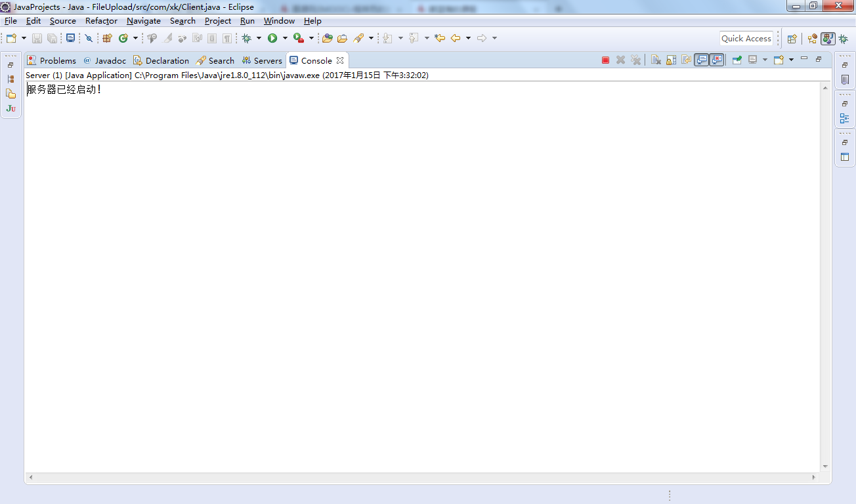
Task: Click the Debug bug icon
Action: click(x=246, y=38)
